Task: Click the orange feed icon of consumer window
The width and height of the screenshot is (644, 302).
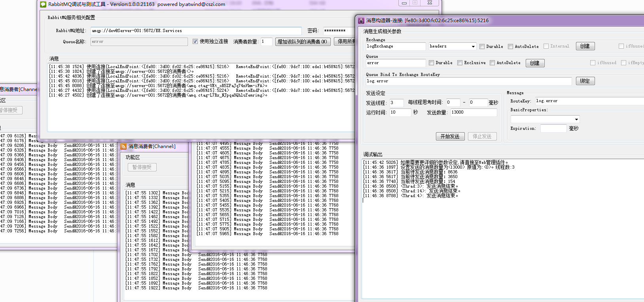Action: (x=123, y=146)
